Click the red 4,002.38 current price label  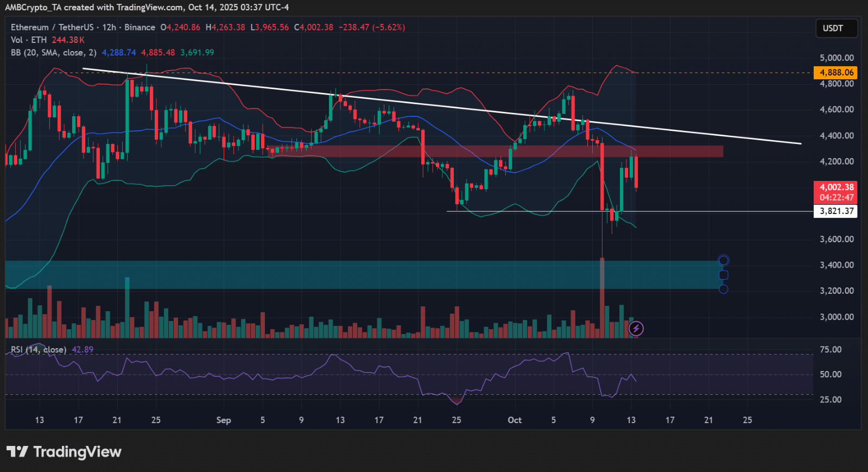835,187
